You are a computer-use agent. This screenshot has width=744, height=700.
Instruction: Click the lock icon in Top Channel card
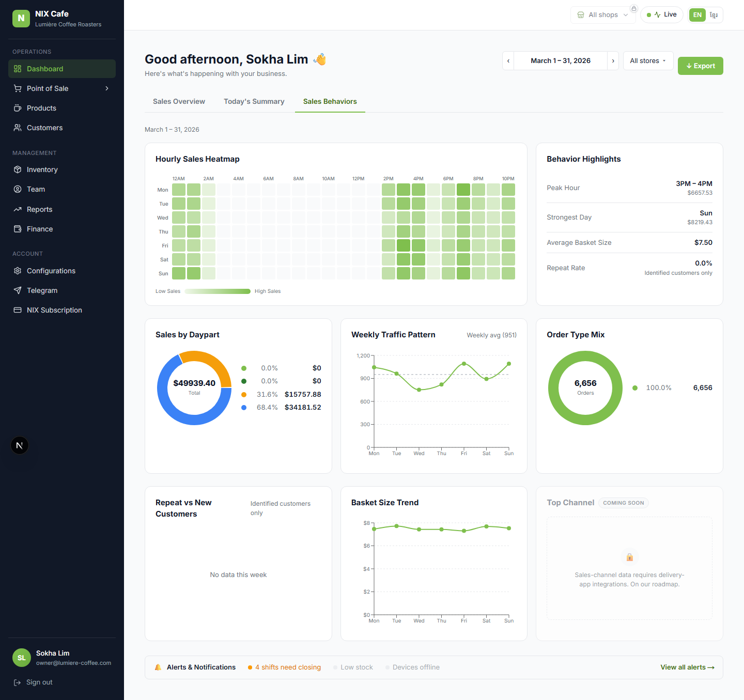coord(629,557)
